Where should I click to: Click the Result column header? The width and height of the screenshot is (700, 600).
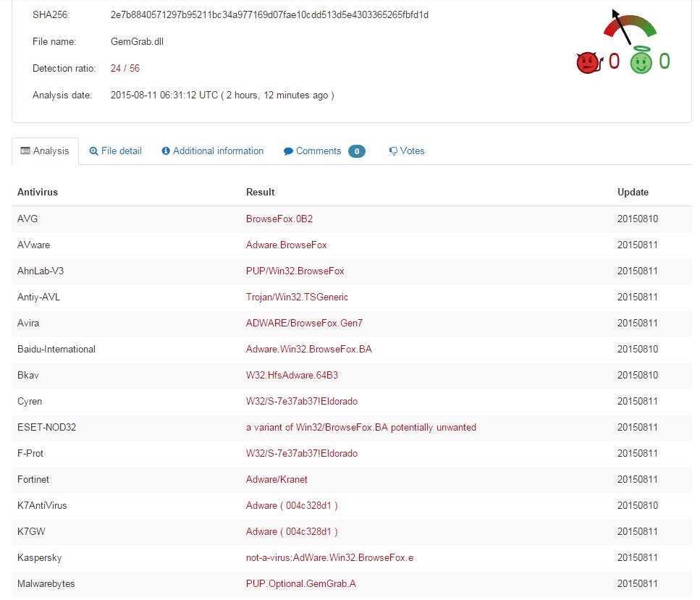pyautogui.click(x=261, y=192)
